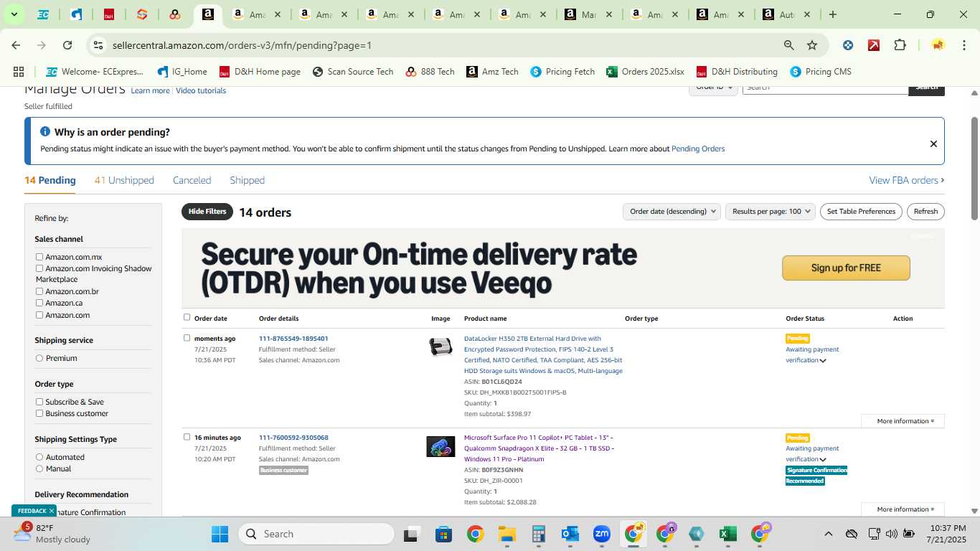
Task: Refresh the orders list
Action: [x=925, y=212]
